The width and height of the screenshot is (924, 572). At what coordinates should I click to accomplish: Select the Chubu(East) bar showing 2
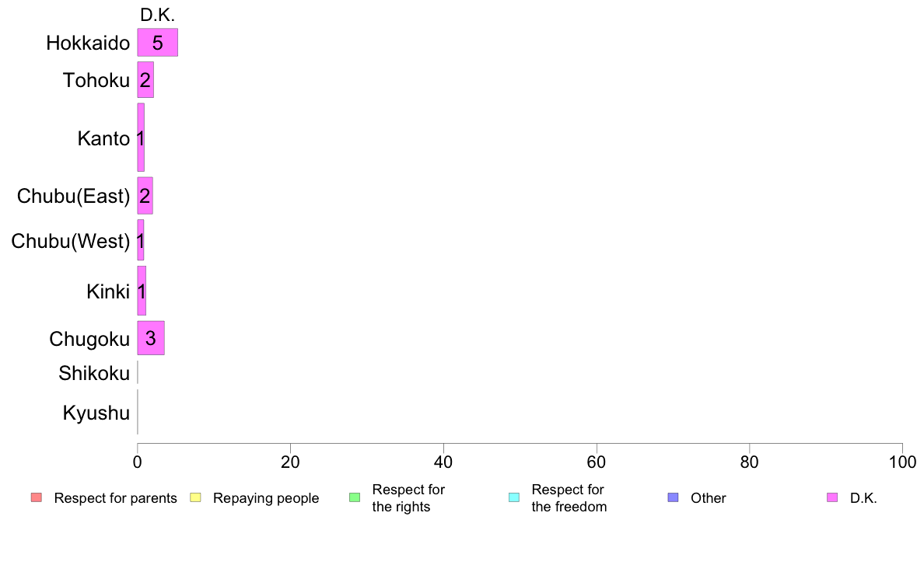coord(145,196)
